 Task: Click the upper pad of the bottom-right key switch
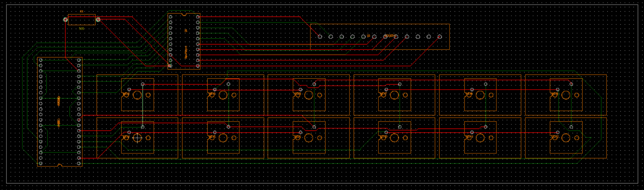pos(571,127)
